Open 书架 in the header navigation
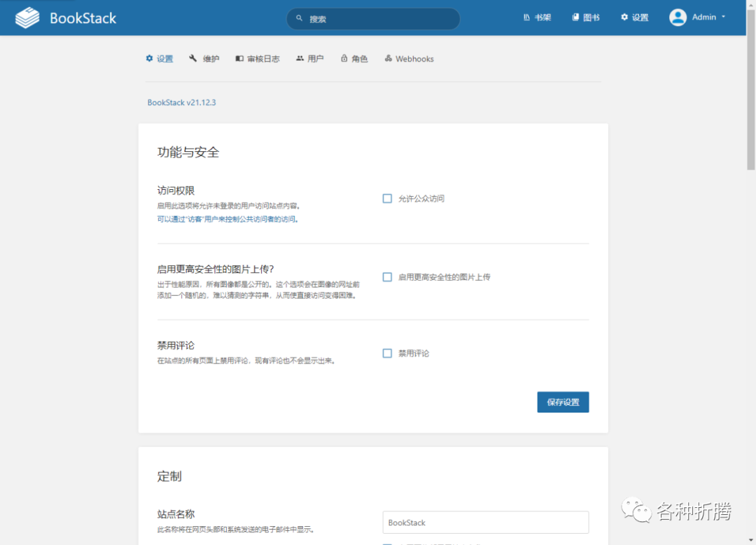 point(537,18)
